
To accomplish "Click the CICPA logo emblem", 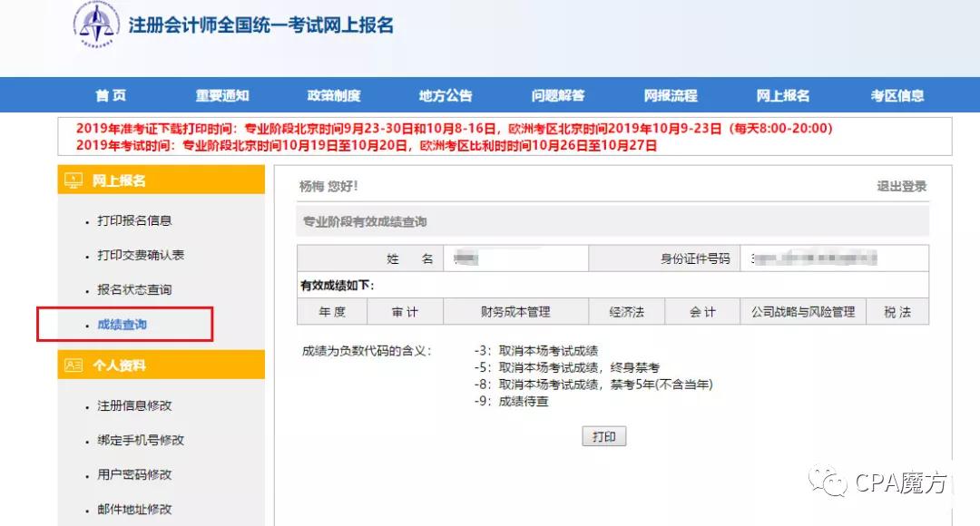I will coord(95,24).
